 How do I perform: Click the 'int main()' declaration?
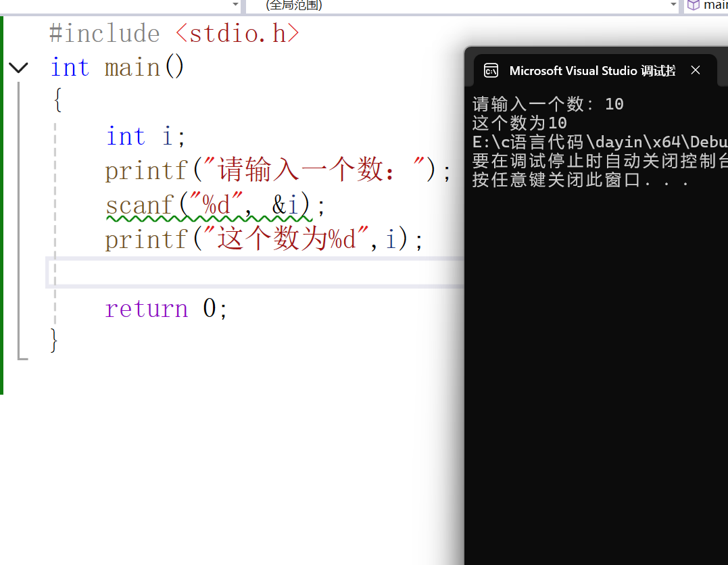(117, 68)
